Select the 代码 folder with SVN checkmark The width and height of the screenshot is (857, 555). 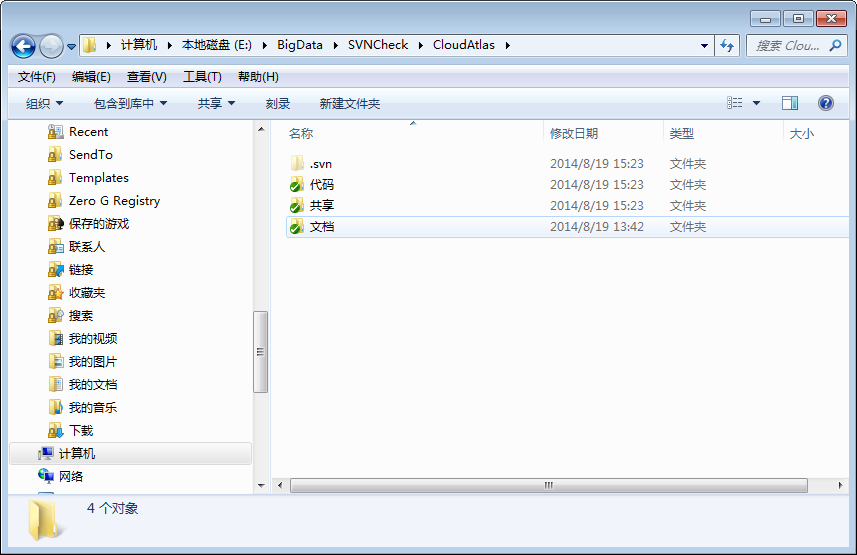coord(297,185)
